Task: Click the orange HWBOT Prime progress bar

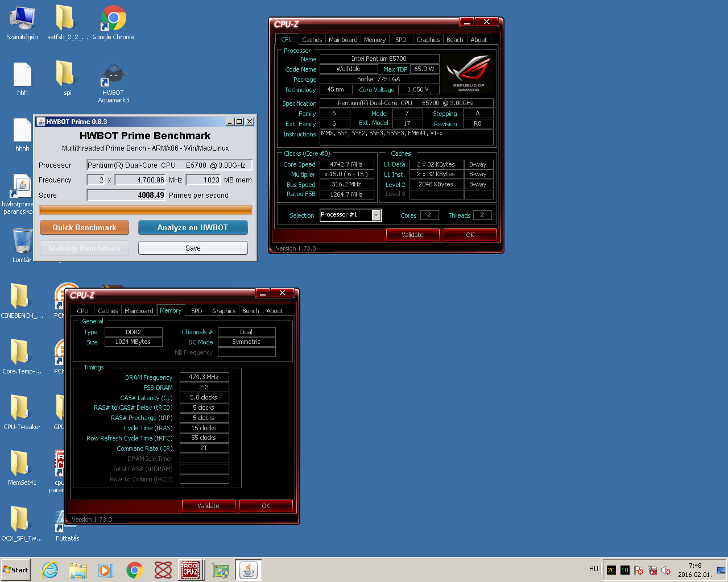Action: point(146,210)
